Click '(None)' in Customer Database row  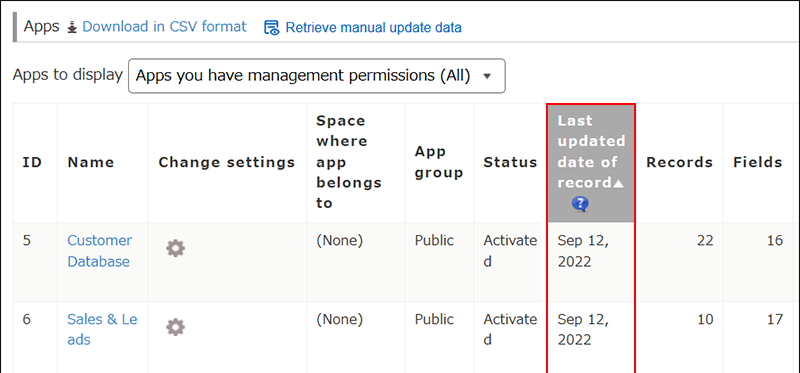[x=339, y=240]
